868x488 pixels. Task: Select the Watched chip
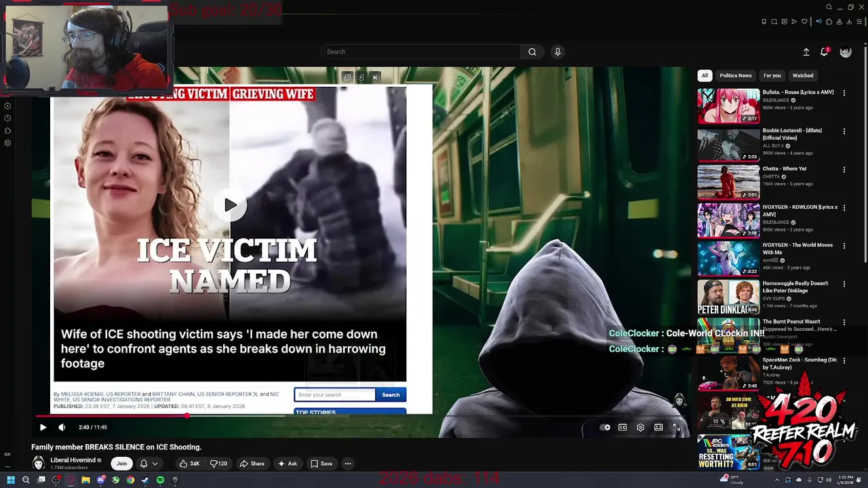click(x=803, y=75)
